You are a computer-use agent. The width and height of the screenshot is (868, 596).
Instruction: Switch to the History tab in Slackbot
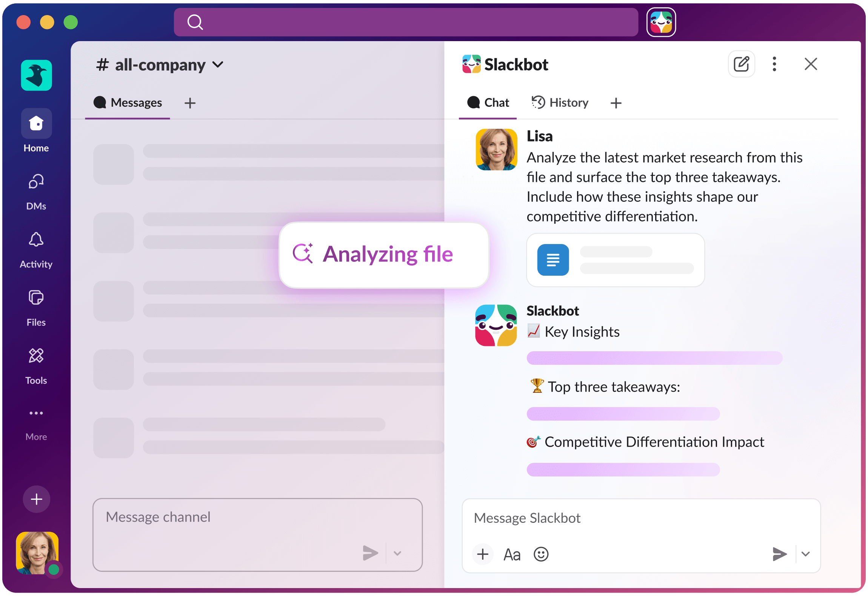559,103
